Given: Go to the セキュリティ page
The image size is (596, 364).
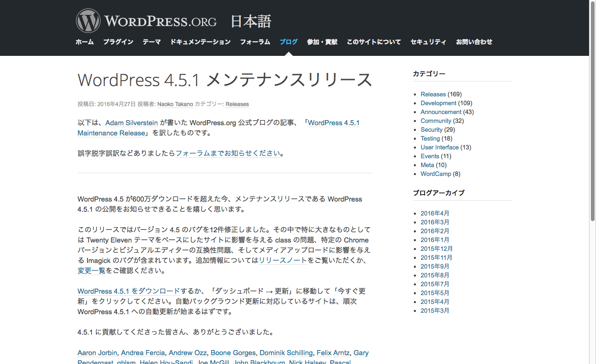Looking at the screenshot, I should (428, 42).
